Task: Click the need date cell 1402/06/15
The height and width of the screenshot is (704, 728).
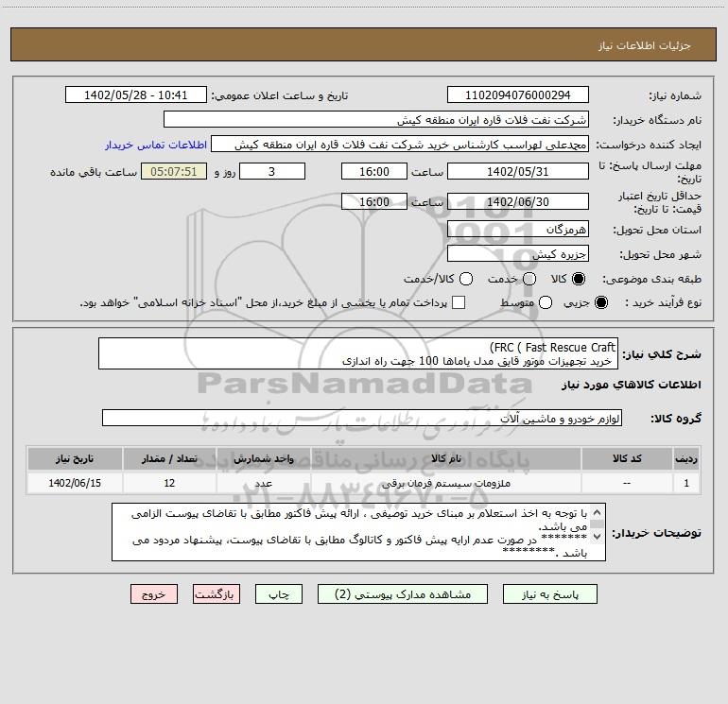Action: click(x=75, y=483)
